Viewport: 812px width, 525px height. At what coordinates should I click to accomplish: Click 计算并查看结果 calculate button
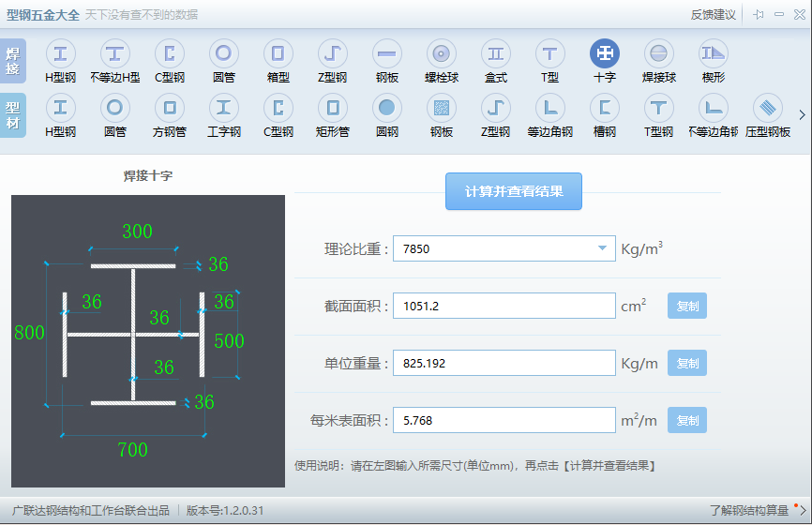pyautogui.click(x=514, y=191)
